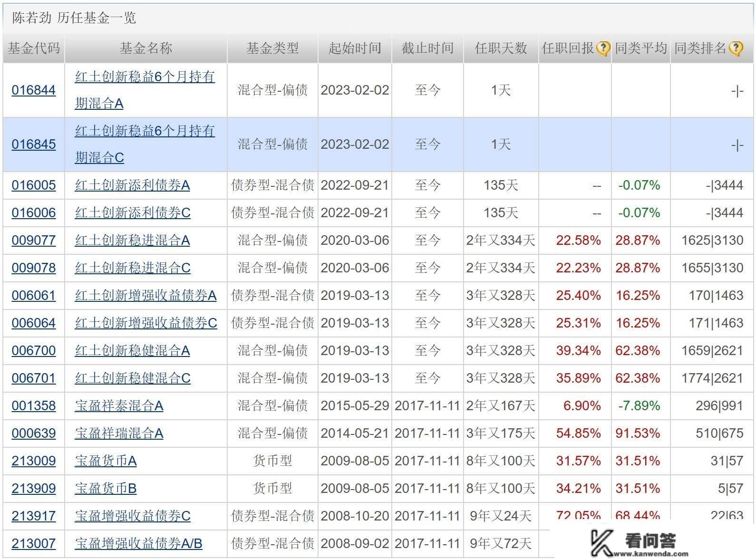Click help icon next to 同类排名 header
Screen dimensions: 756x559
pos(735,48)
